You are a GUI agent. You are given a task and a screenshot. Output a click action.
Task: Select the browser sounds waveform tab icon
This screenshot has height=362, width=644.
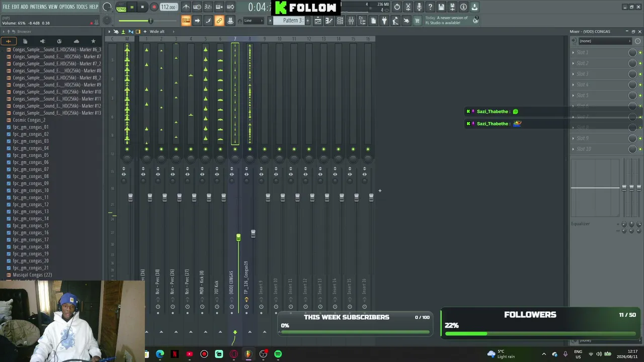click(x=9, y=41)
